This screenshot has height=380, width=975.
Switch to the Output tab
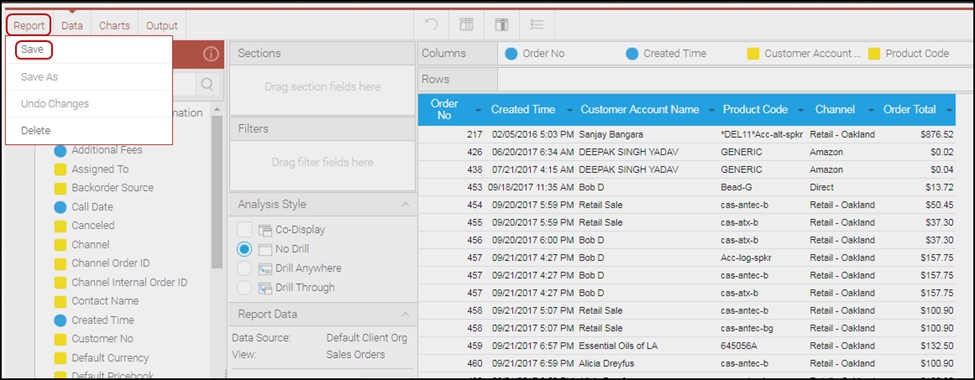tap(162, 25)
